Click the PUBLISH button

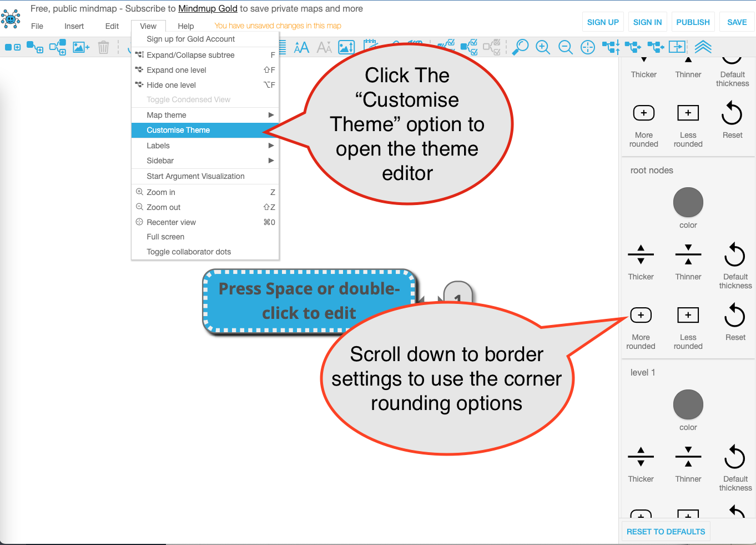pos(693,22)
